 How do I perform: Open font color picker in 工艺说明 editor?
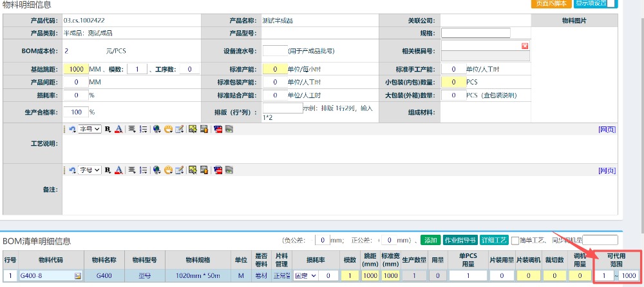pos(118,129)
